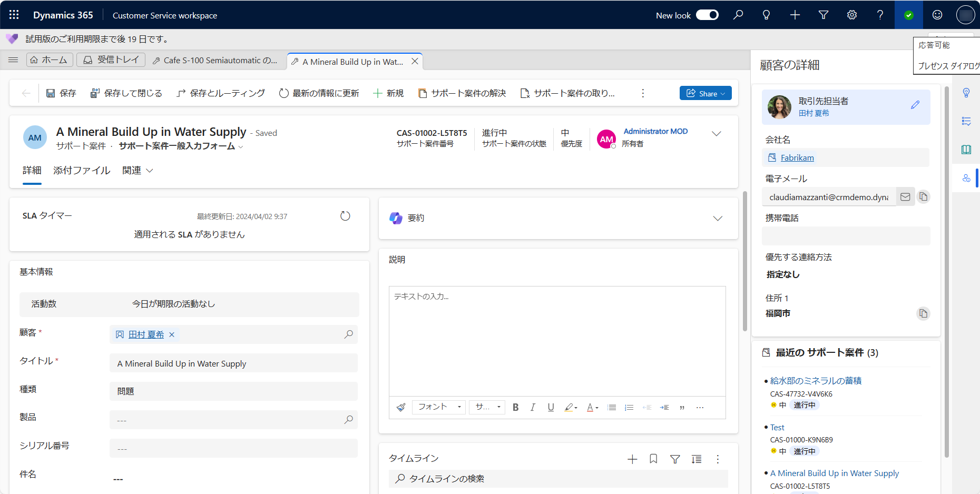The height and width of the screenshot is (494, 980).
Task: Toggle the New look switch
Action: [707, 15]
